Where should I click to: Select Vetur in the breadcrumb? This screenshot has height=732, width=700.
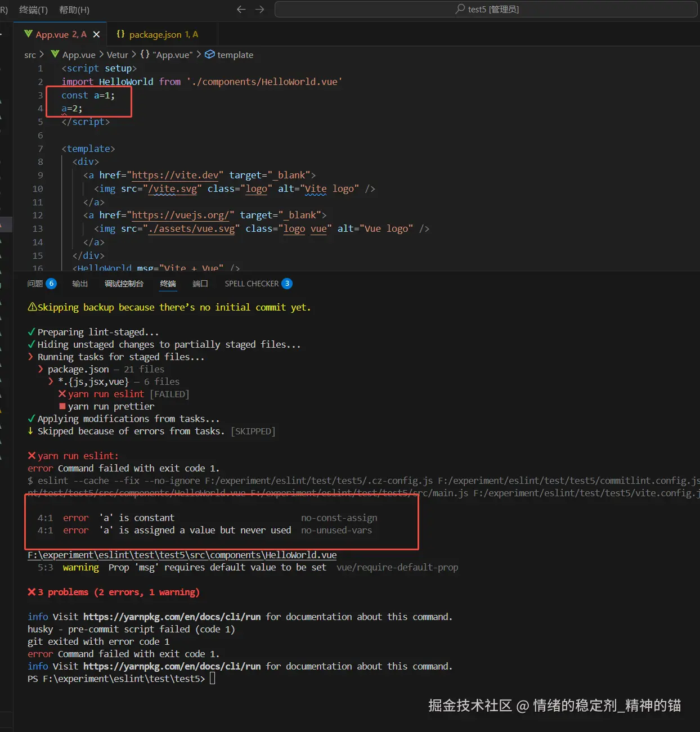pos(117,55)
